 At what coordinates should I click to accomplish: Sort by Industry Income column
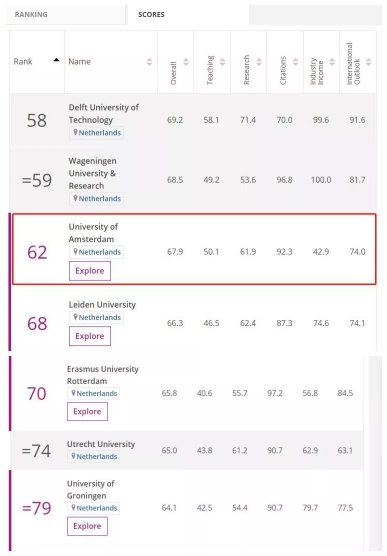(x=332, y=62)
